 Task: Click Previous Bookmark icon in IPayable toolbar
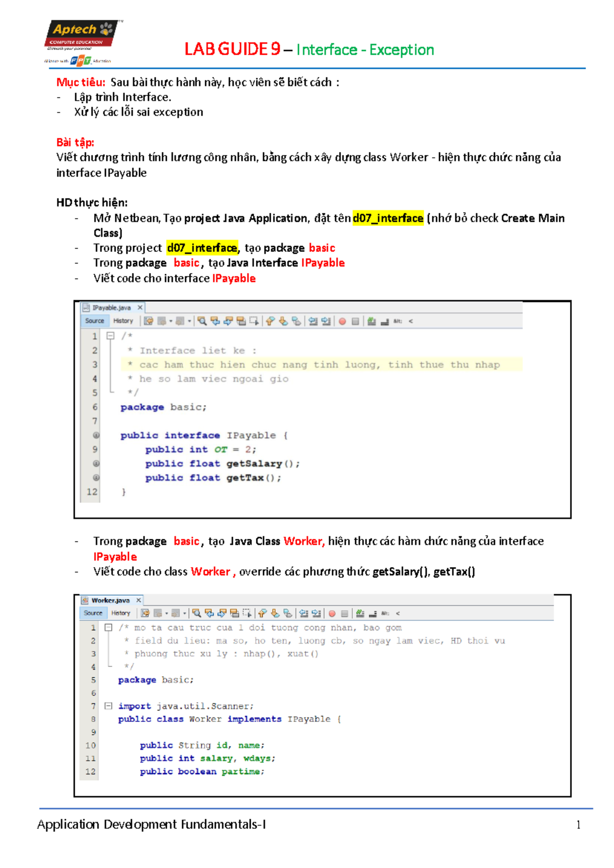(x=270, y=321)
